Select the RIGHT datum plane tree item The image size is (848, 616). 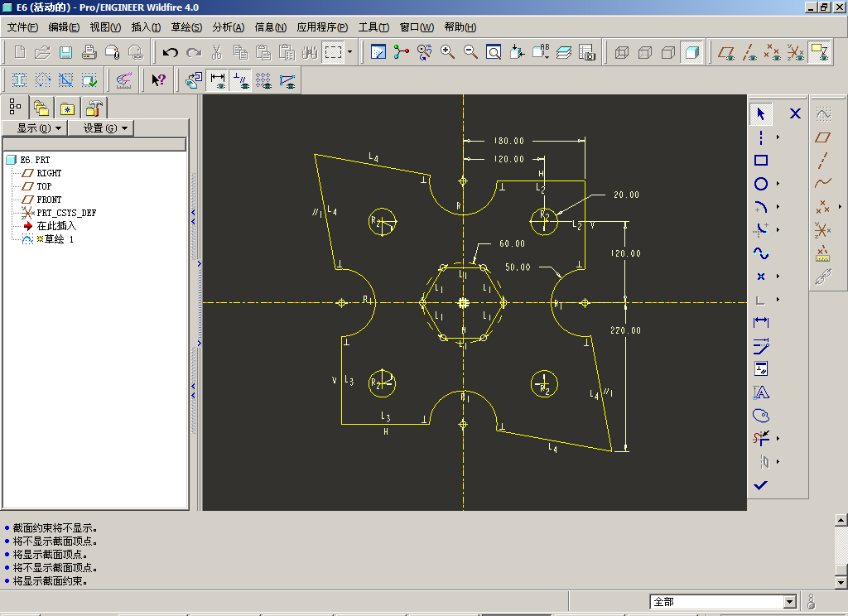pos(49,173)
